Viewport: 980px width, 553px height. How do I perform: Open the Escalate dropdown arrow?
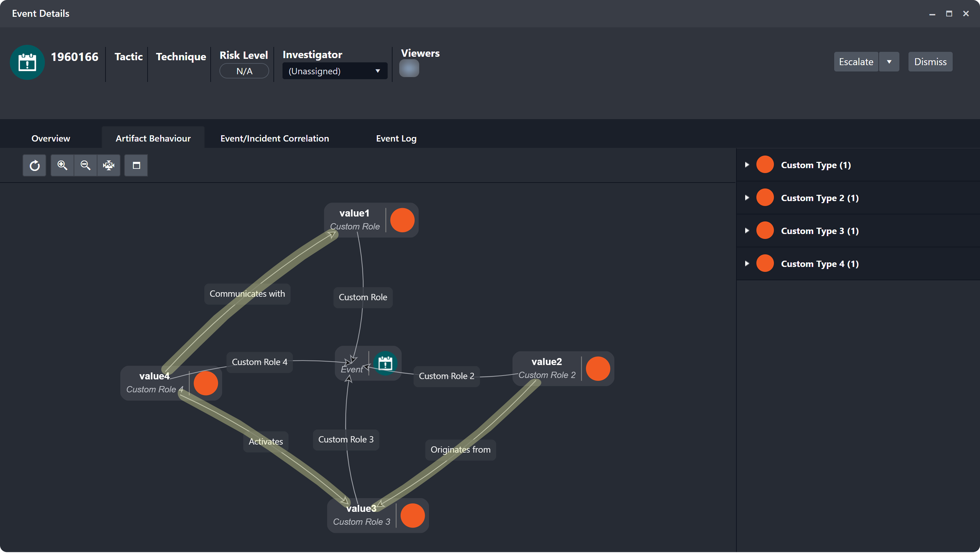pos(889,62)
